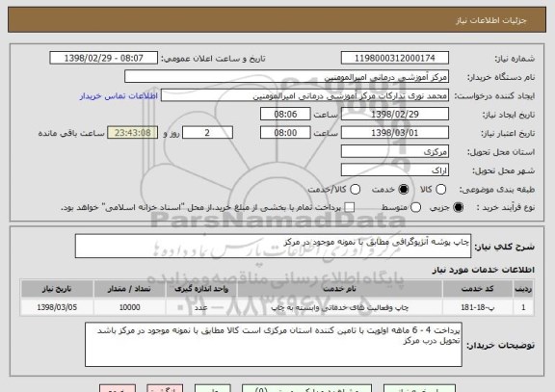Click the شماره نیاز number field
The width and height of the screenshot is (555, 392).
[395, 58]
